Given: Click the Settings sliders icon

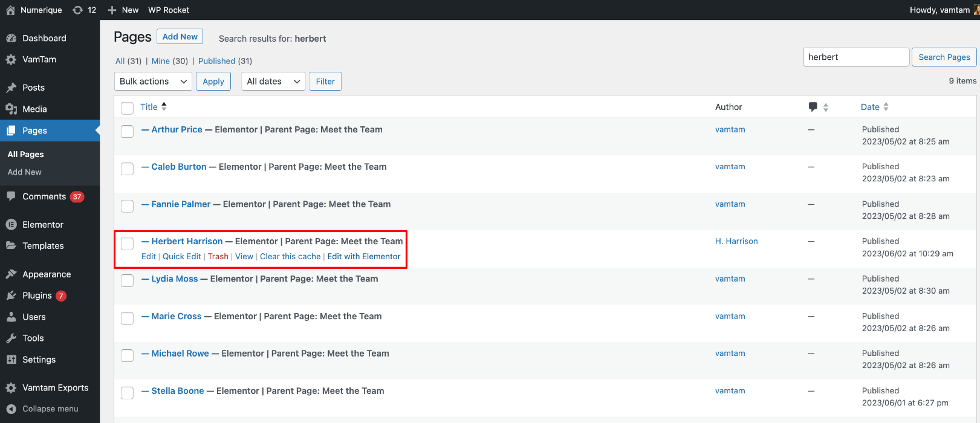Looking at the screenshot, I should pyautogui.click(x=11, y=360).
